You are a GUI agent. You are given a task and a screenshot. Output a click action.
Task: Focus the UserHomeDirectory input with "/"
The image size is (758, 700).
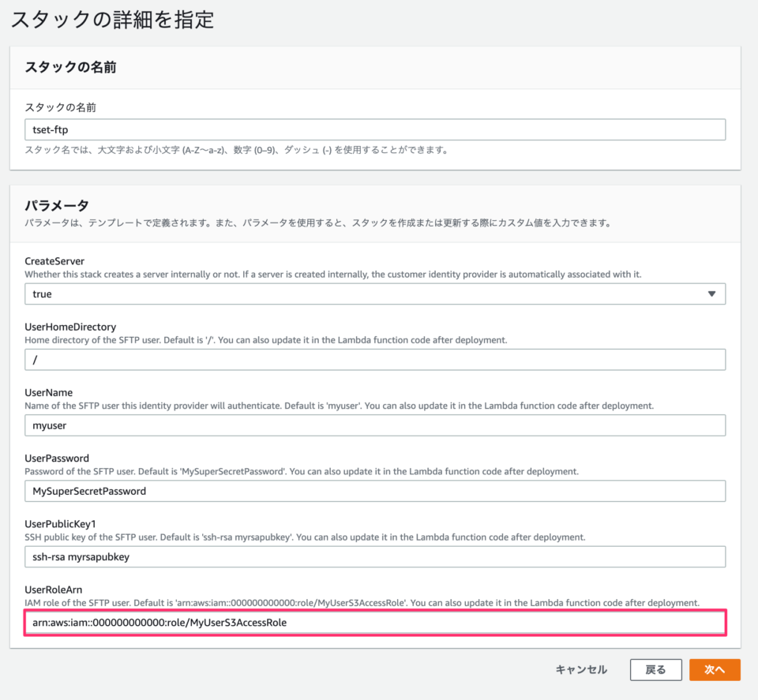pos(374,360)
